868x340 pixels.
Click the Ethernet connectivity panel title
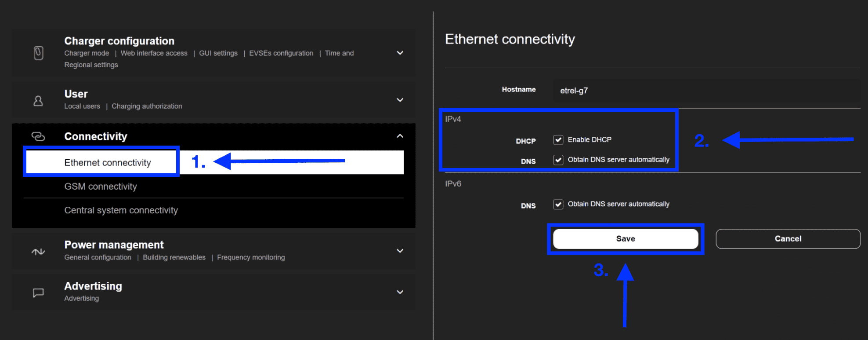(x=510, y=39)
